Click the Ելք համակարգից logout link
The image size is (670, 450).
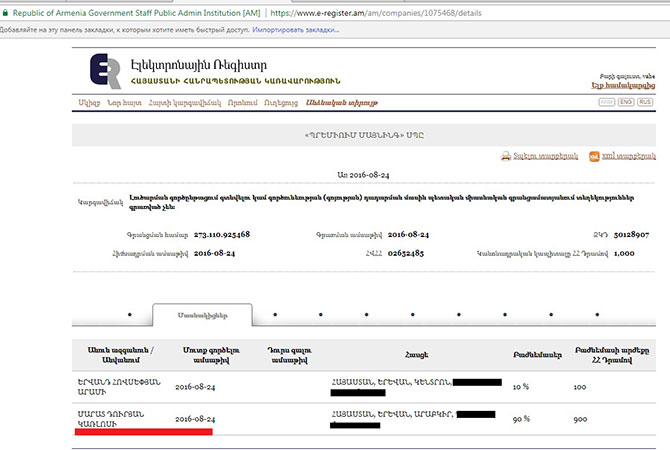point(623,85)
